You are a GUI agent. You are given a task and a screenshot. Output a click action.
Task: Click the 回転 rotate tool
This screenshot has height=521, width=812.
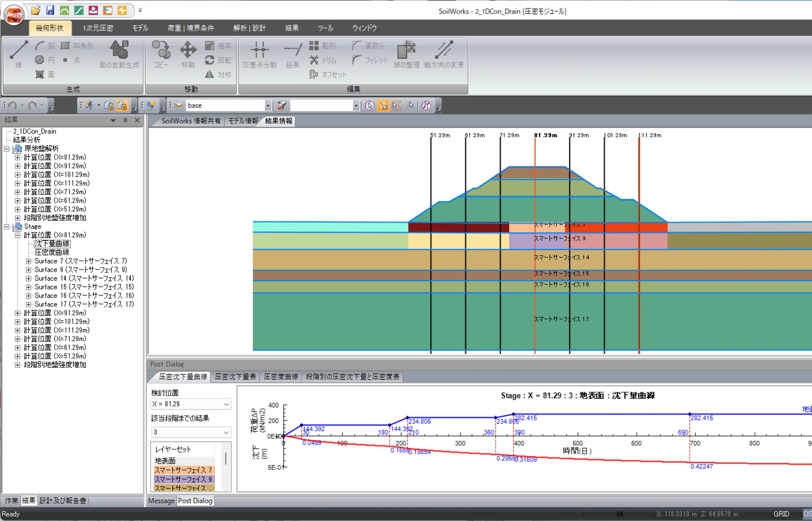tap(218, 60)
